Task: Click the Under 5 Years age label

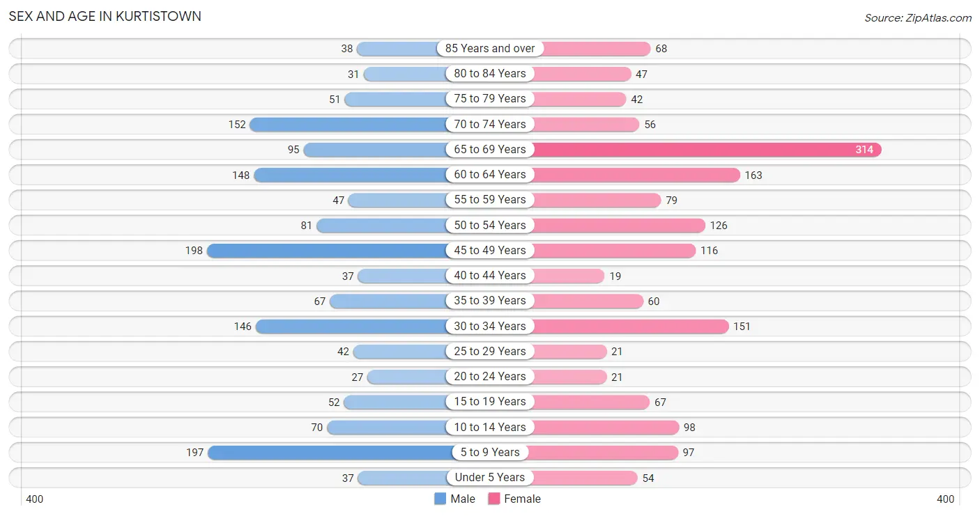Action: pos(490,478)
